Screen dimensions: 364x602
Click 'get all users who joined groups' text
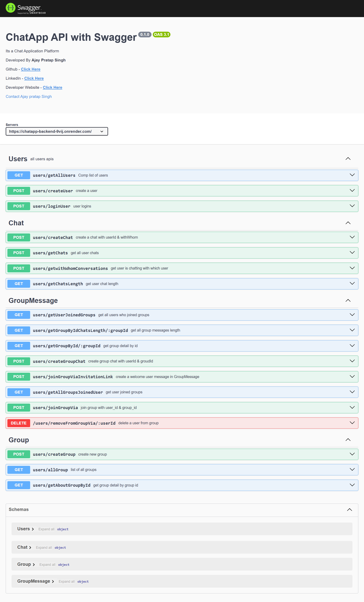[124, 315]
